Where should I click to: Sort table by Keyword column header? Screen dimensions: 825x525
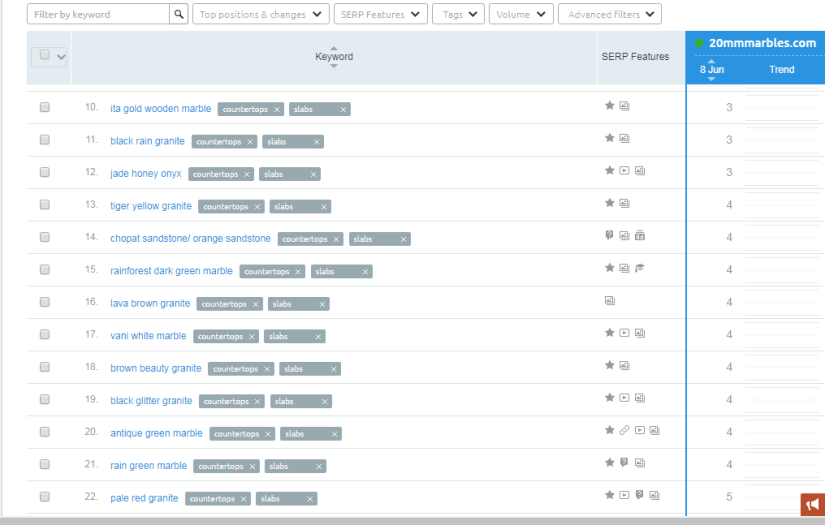(x=334, y=56)
